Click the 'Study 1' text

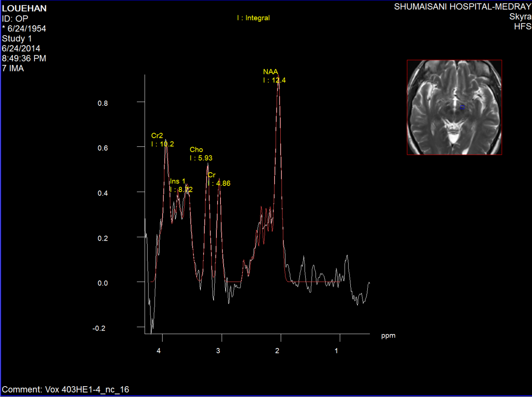click(17, 39)
